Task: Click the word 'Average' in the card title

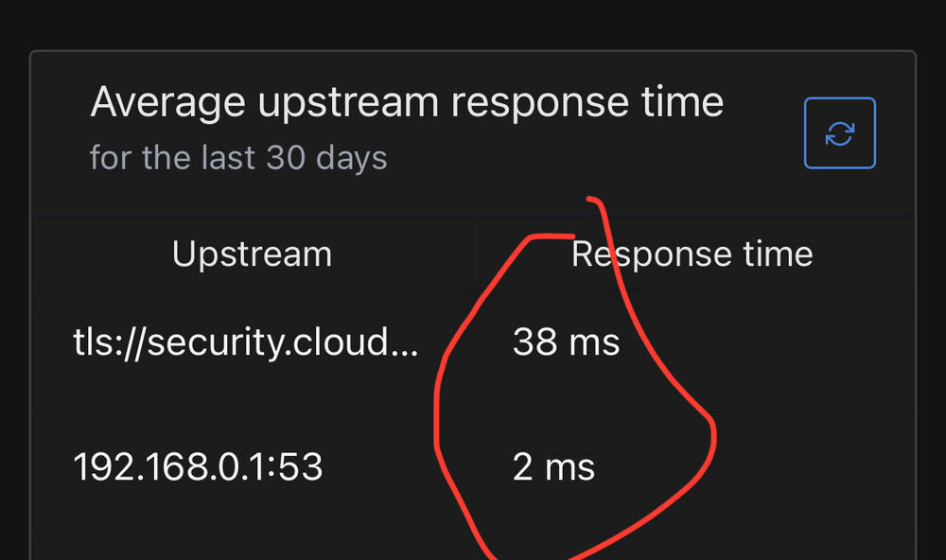Action: pyautogui.click(x=167, y=102)
